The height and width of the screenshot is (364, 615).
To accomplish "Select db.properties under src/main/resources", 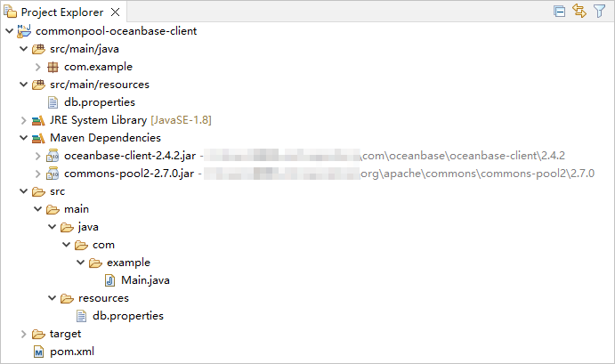I will tap(99, 102).
